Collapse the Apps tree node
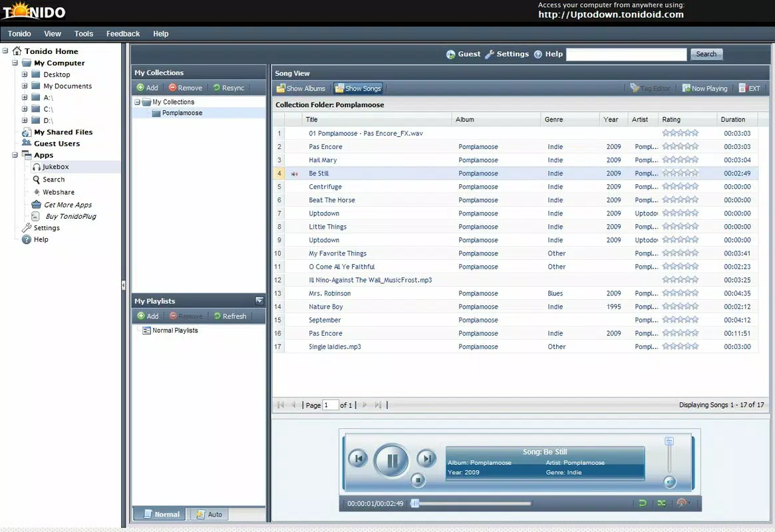This screenshot has height=532, width=775. click(15, 155)
